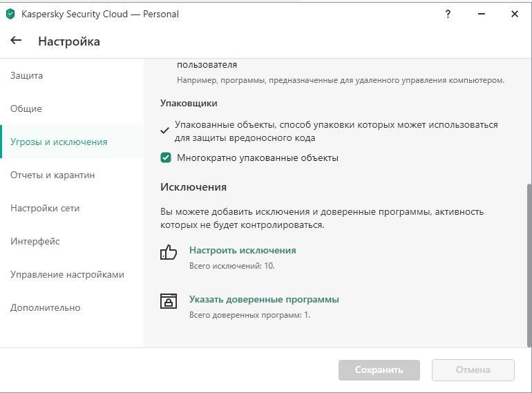
Task: Click the back arrow next to Настройка
Action: pos(16,41)
